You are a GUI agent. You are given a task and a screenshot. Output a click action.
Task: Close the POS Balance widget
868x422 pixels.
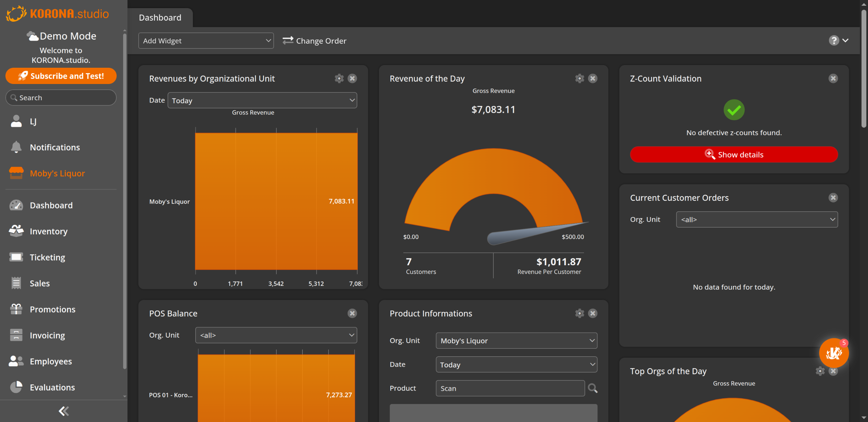coord(352,313)
